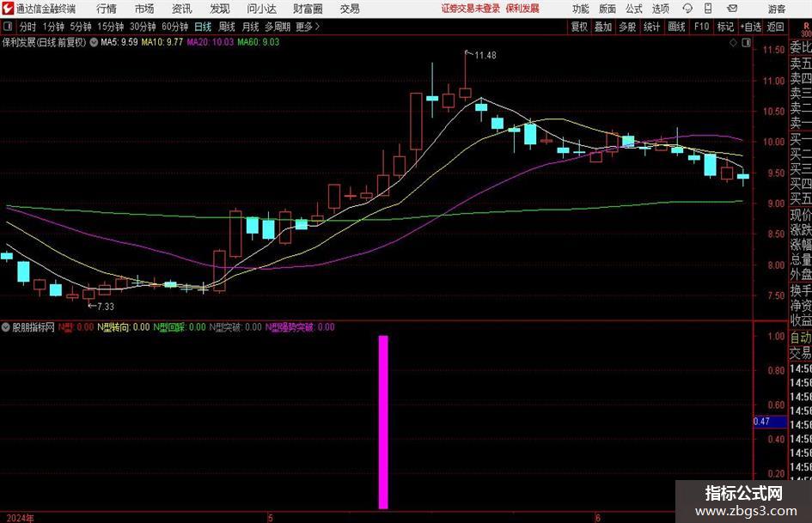The width and height of the screenshot is (812, 523).
Task: Click the 股朋指标网 indicator name
Action: tap(34, 327)
